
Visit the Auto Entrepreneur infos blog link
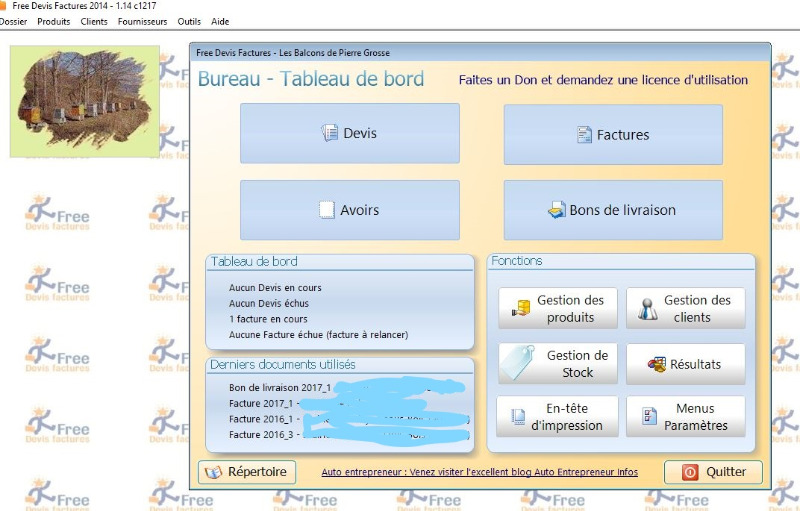click(x=479, y=472)
